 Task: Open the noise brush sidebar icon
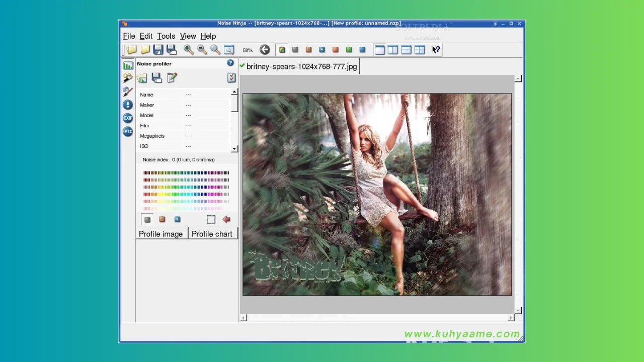128,92
